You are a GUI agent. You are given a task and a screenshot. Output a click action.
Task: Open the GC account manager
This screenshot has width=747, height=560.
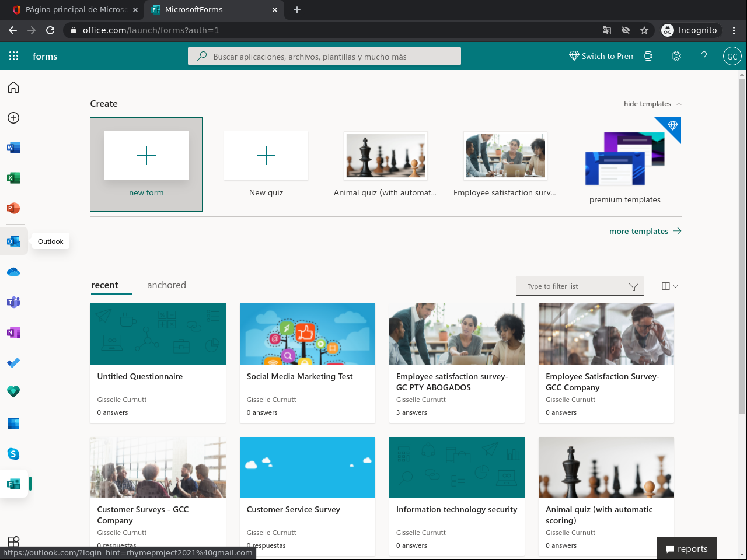(732, 56)
